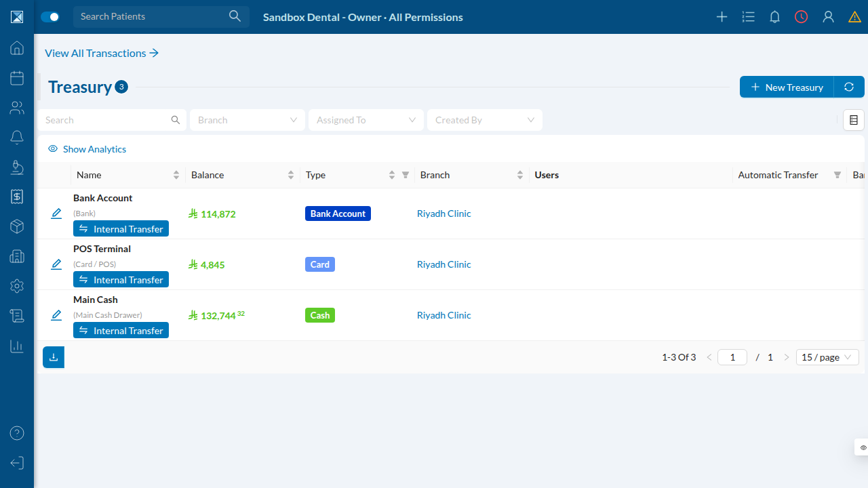Sort by the Type column arrows
The image size is (868, 488).
click(392, 175)
